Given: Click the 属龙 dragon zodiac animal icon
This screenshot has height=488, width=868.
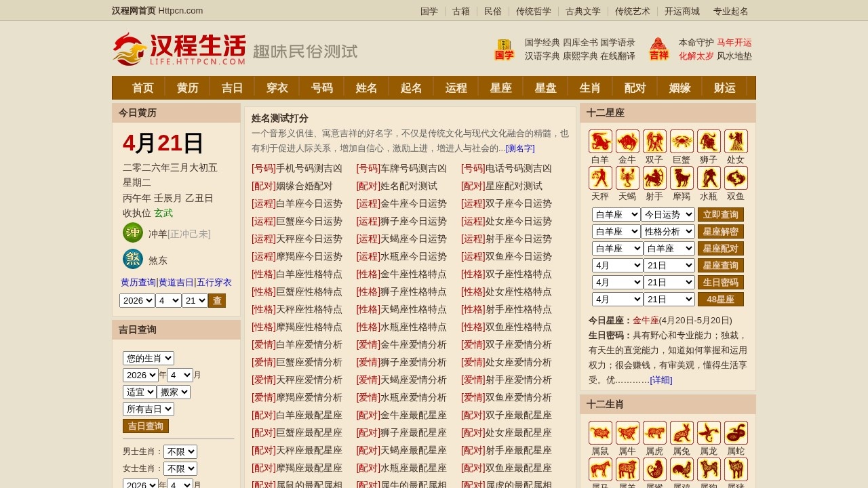Looking at the screenshot, I should [708, 432].
